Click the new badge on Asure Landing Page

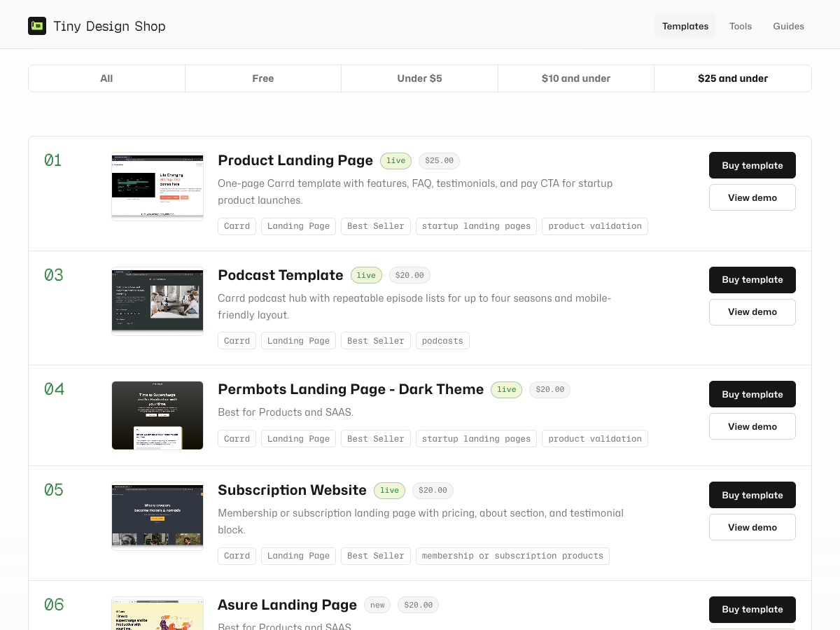[x=378, y=605]
